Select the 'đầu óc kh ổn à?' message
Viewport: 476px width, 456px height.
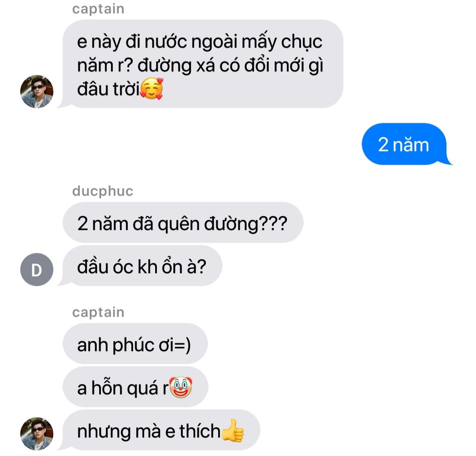coord(142,266)
